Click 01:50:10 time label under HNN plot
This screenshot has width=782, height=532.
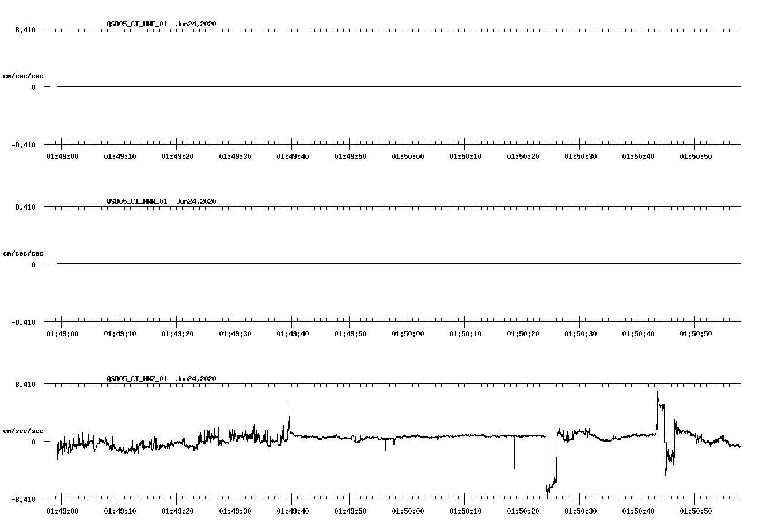click(465, 334)
